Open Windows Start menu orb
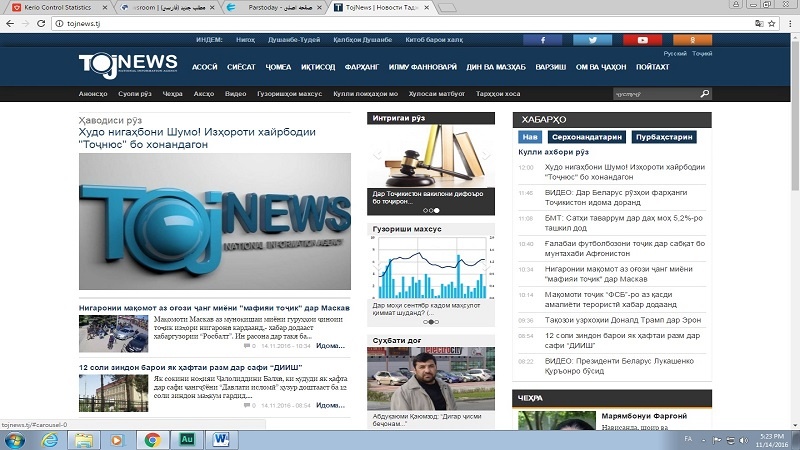The height and width of the screenshot is (450, 800). 14,440
